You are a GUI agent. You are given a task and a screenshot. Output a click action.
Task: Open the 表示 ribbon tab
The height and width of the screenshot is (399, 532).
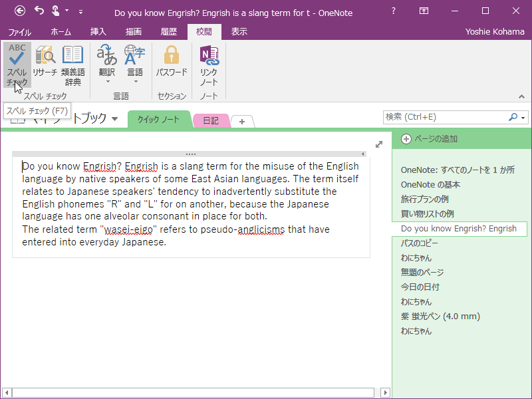239,31
